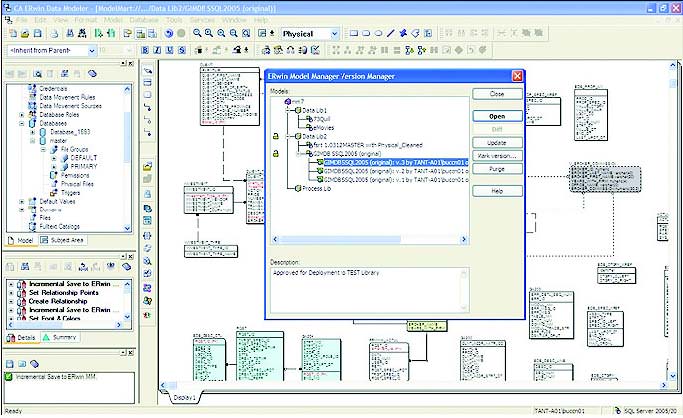Open the Inherit from Parent font dropdown
The width and height of the screenshot is (683, 418).
pos(91,51)
